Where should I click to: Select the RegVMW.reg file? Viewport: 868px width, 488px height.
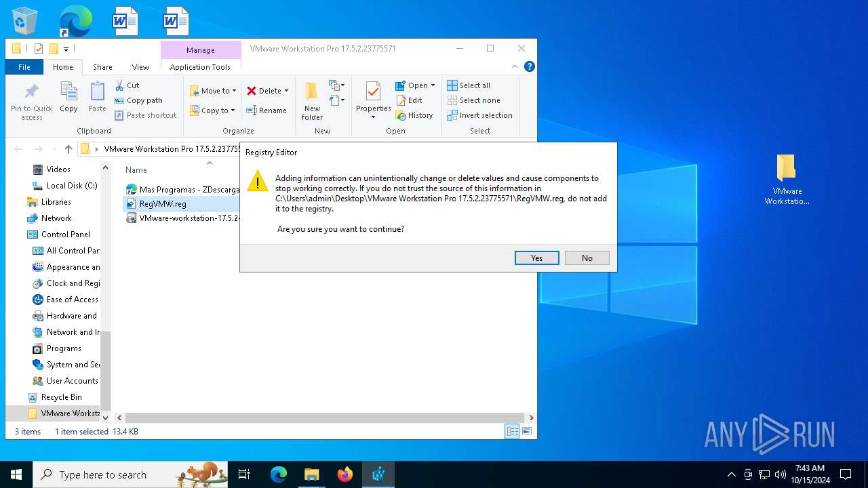(x=163, y=203)
